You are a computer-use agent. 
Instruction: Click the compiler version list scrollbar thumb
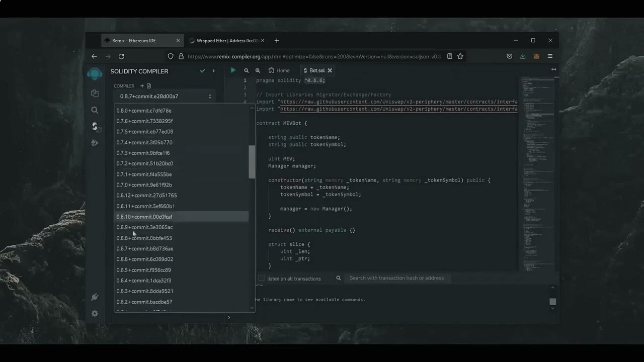click(x=252, y=161)
